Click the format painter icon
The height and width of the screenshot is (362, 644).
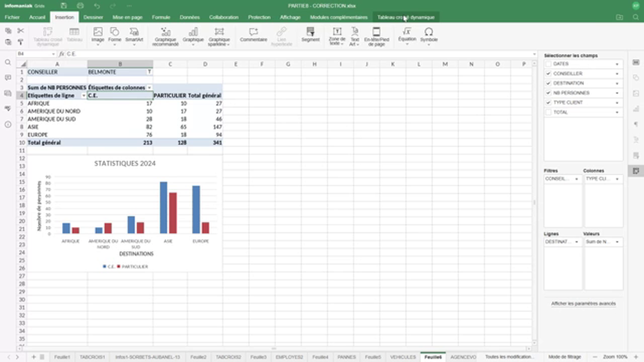(x=21, y=42)
